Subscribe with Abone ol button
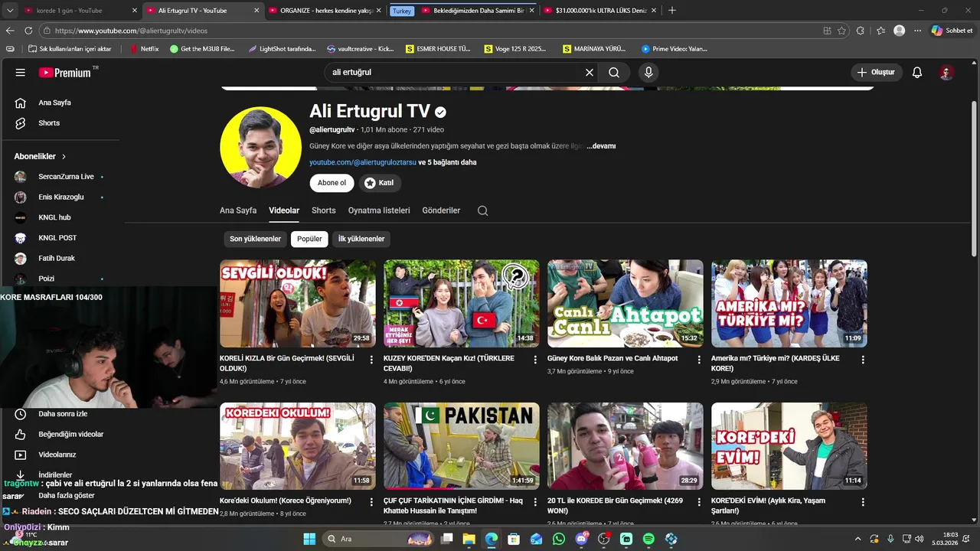This screenshot has height=551, width=980. click(332, 183)
